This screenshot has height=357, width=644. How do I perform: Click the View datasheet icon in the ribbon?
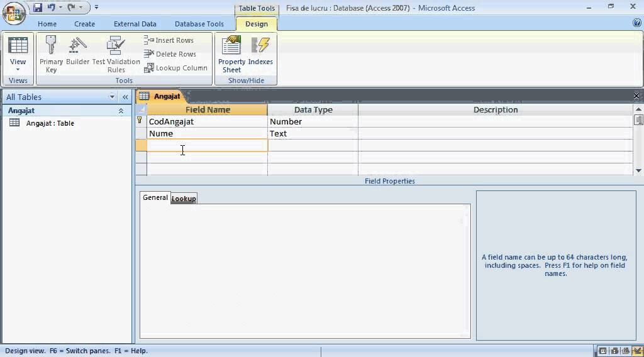pyautogui.click(x=18, y=45)
